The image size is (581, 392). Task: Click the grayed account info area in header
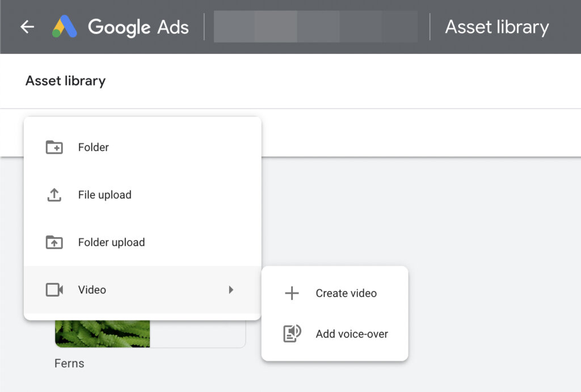[x=315, y=27]
